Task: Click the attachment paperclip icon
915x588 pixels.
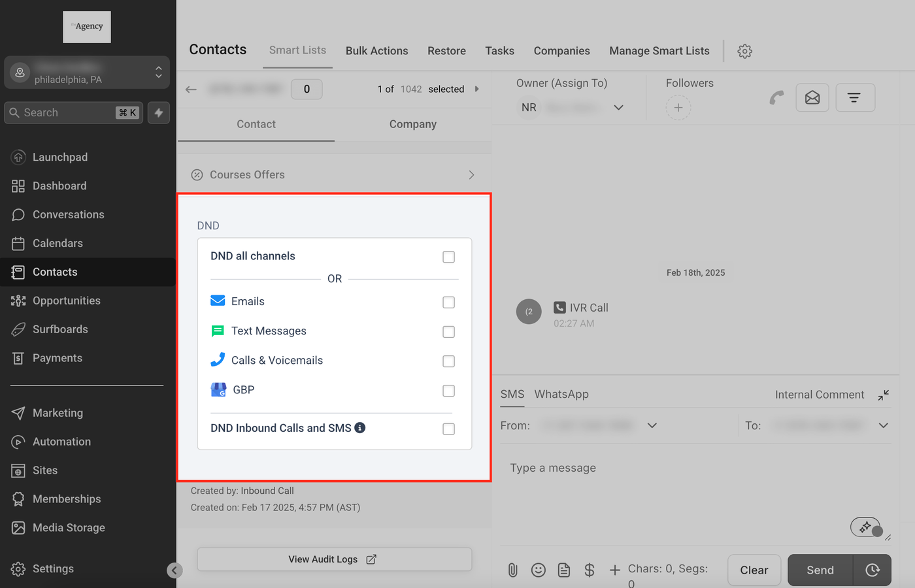Action: coord(513,570)
